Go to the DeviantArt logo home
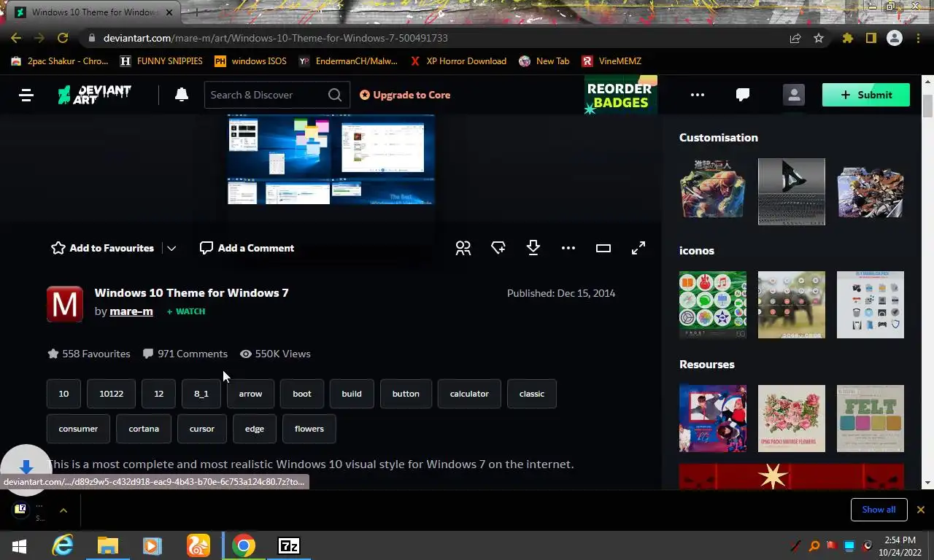The image size is (934, 560). 95,95
